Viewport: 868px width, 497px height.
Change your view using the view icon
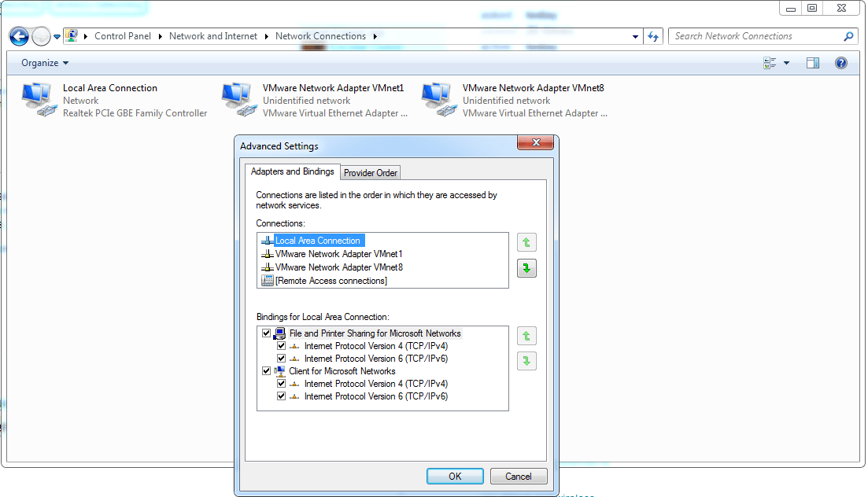point(770,63)
